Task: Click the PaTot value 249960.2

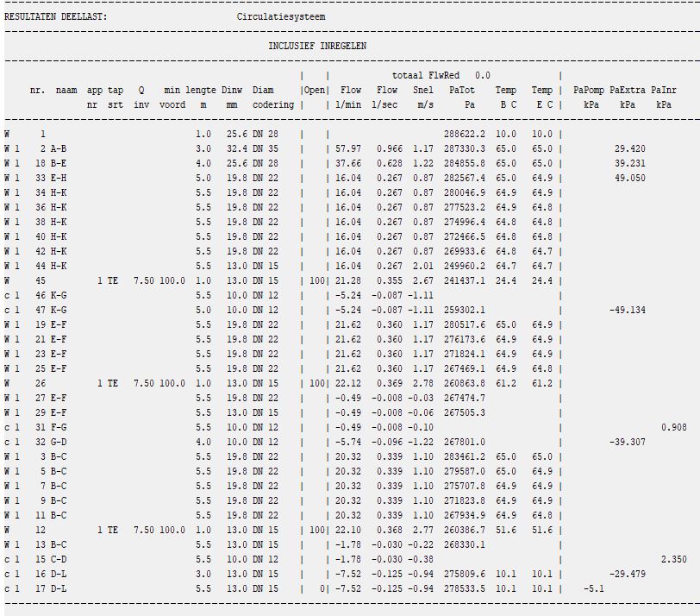Action: [x=465, y=266]
